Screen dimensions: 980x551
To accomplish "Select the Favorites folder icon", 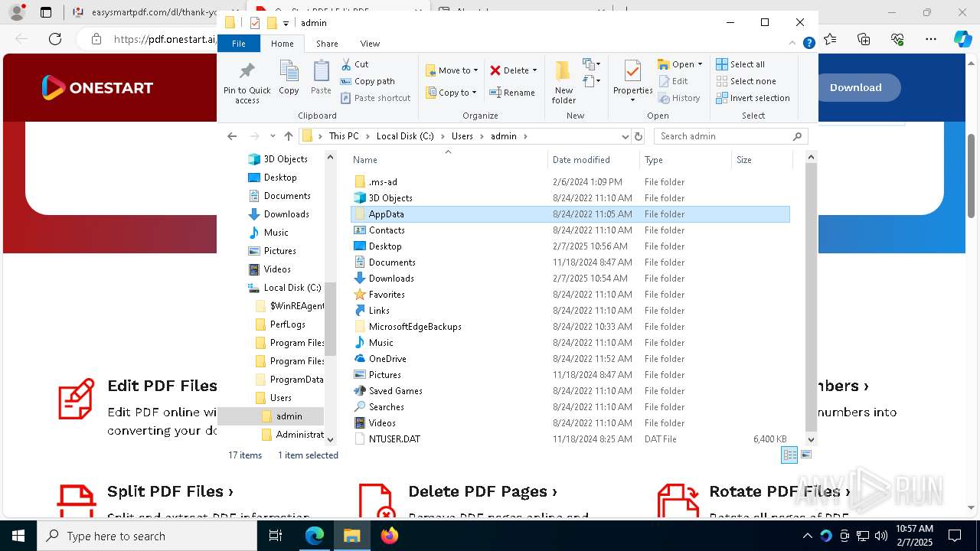I will point(360,295).
